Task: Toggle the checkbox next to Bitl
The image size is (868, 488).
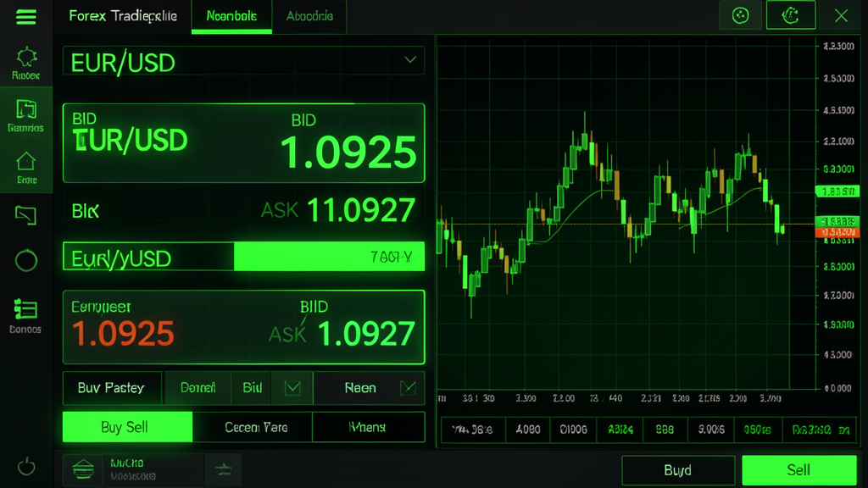Action: click(292, 388)
